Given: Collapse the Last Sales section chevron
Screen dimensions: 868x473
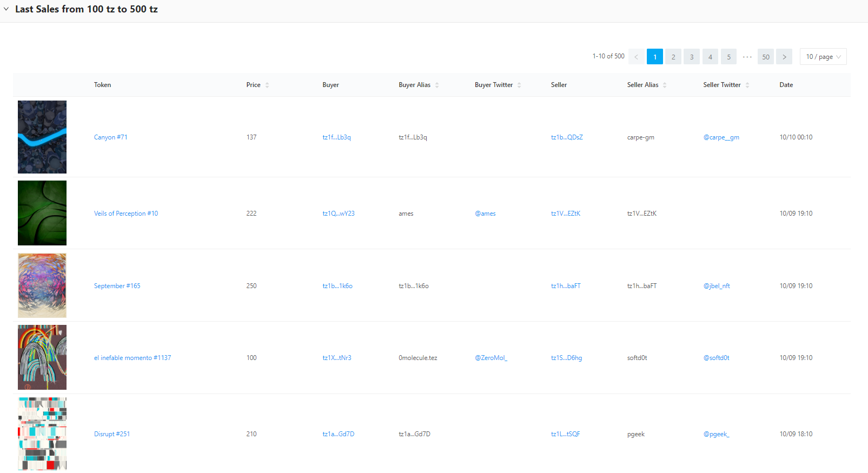Looking at the screenshot, I should [x=6, y=9].
